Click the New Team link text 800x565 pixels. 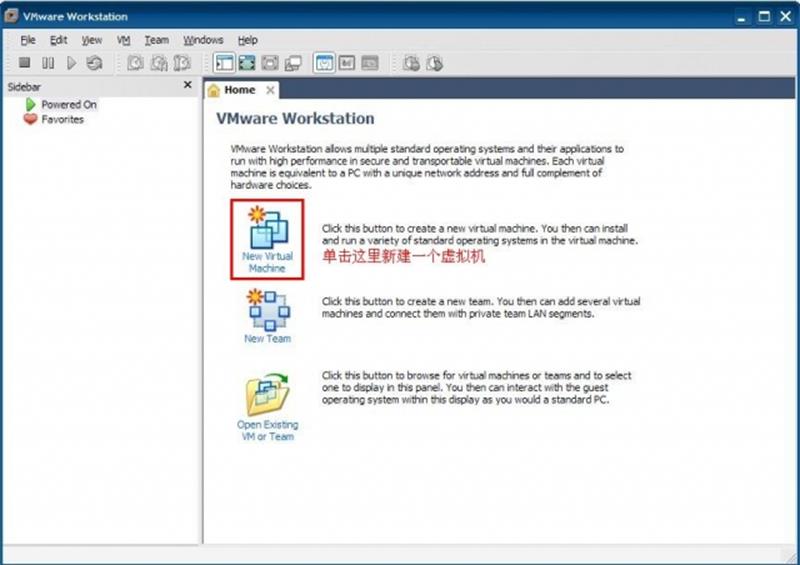click(x=267, y=338)
